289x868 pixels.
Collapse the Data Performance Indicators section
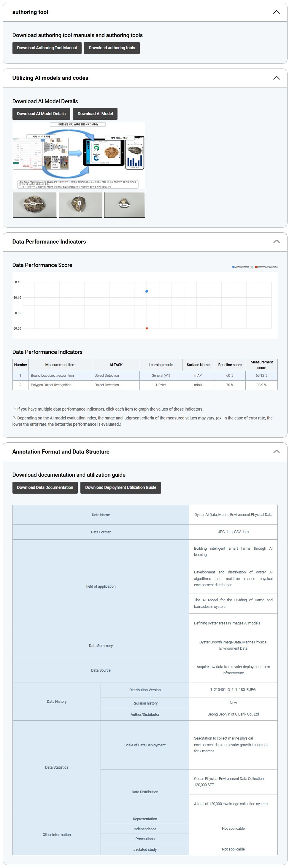click(276, 241)
